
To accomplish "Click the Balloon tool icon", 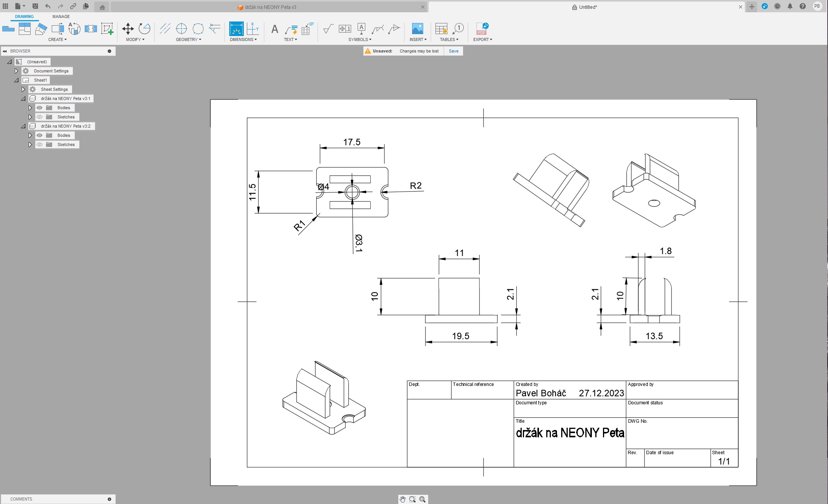I will click(x=458, y=29).
